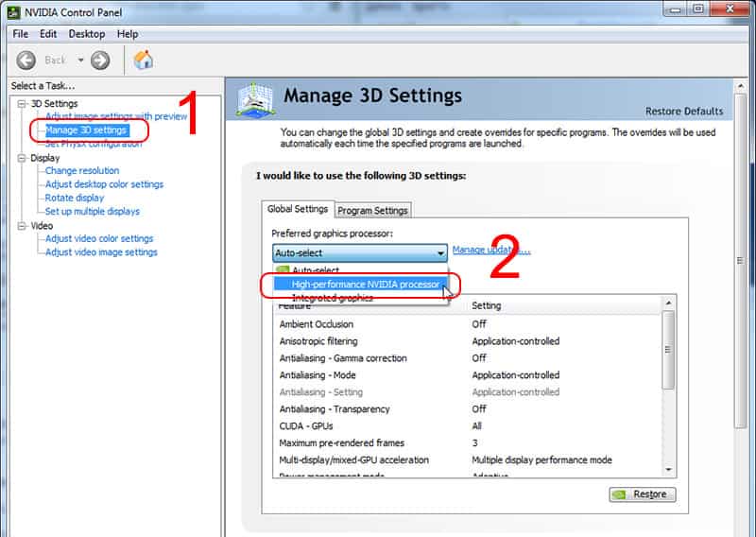This screenshot has width=756, height=537.
Task: Select the Ambient Occlusion feature row
Action: point(317,324)
